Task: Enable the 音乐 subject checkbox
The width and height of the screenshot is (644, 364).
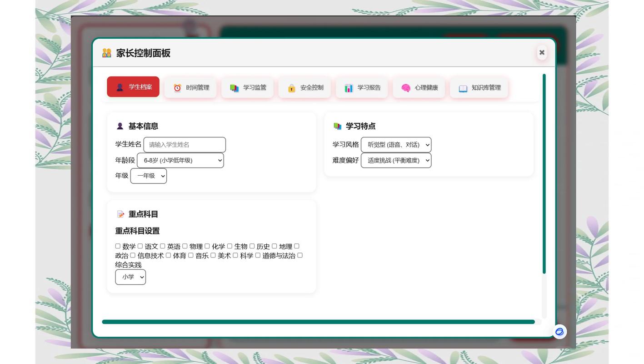Action: 191,255
